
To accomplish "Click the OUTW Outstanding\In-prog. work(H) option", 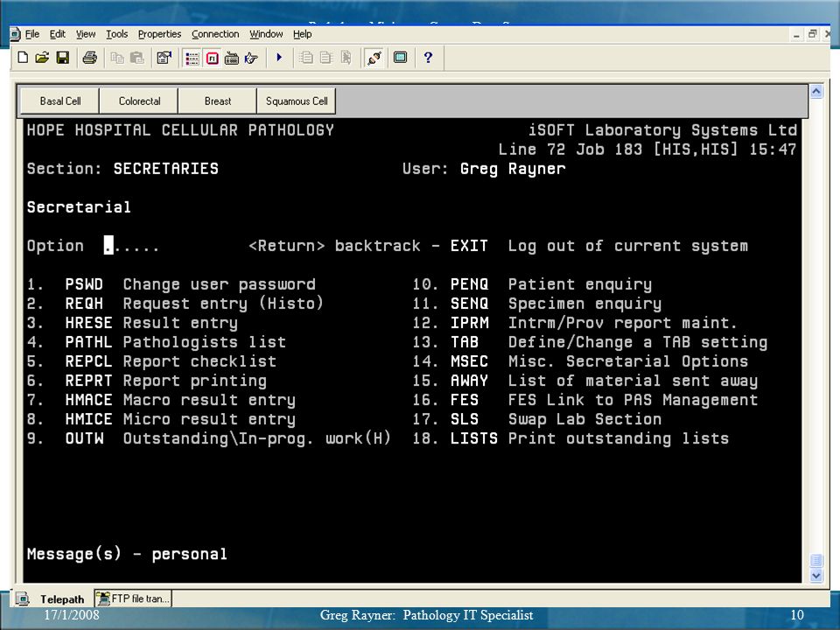I will tap(209, 438).
